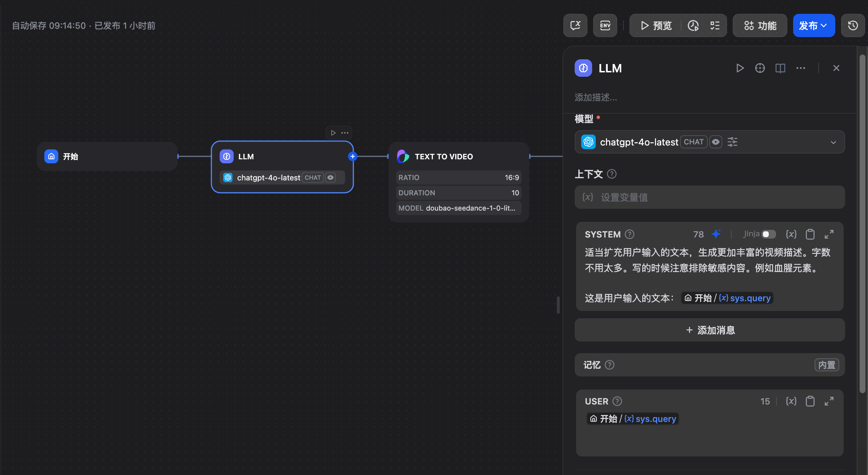Insert variable in SYSTEM prompt
Viewport: 868px width, 475px height.
click(x=791, y=234)
